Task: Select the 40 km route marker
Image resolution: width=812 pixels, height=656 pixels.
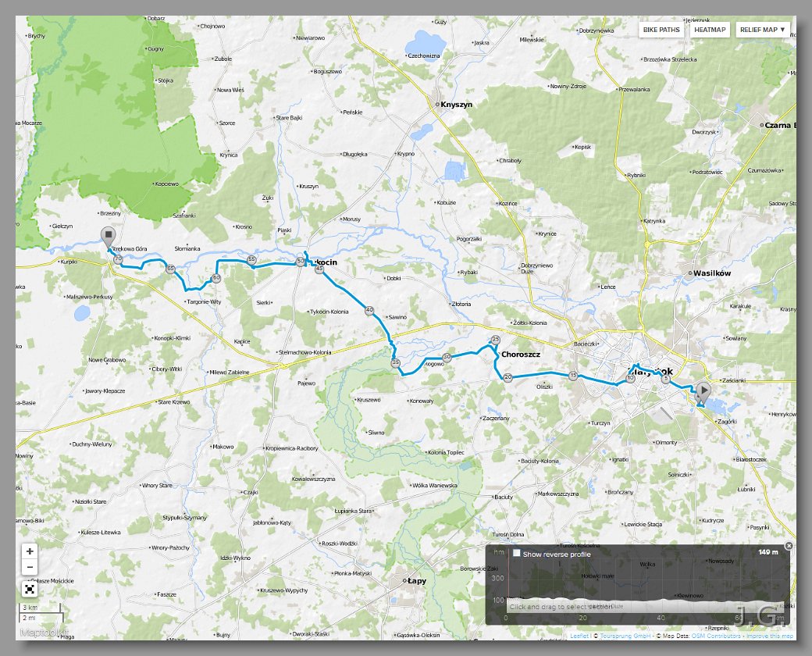Action: click(369, 310)
